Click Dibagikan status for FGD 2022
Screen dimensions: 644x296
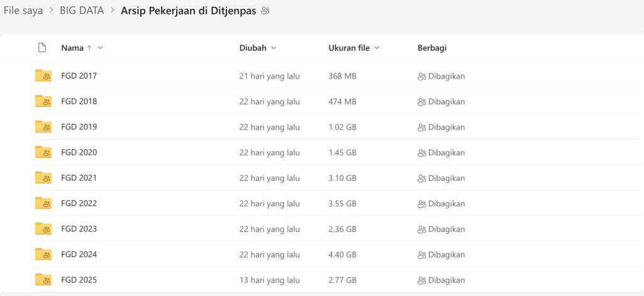pyautogui.click(x=441, y=204)
